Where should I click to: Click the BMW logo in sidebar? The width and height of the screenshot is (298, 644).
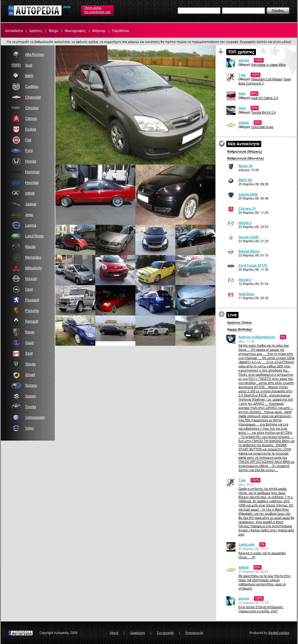[16, 76]
